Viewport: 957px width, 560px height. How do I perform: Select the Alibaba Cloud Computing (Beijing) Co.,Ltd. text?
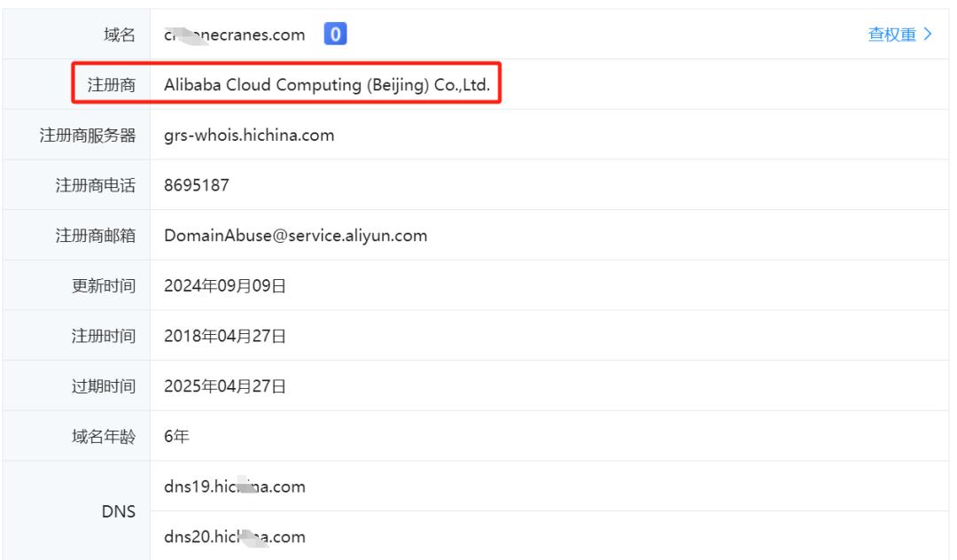tap(327, 84)
